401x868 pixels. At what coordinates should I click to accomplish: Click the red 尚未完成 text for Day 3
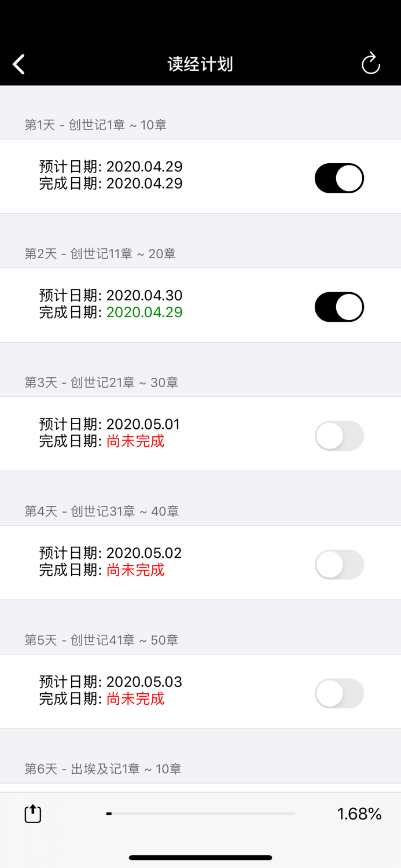click(x=134, y=441)
